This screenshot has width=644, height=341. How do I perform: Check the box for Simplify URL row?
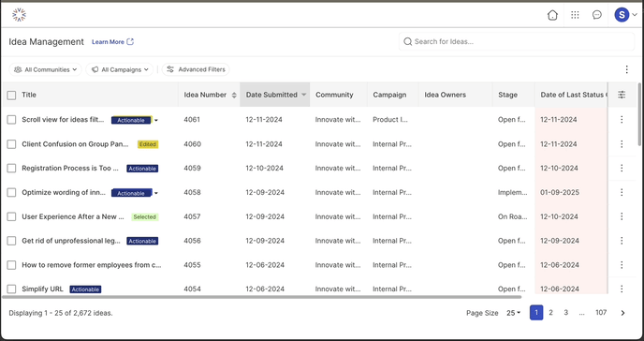click(11, 289)
